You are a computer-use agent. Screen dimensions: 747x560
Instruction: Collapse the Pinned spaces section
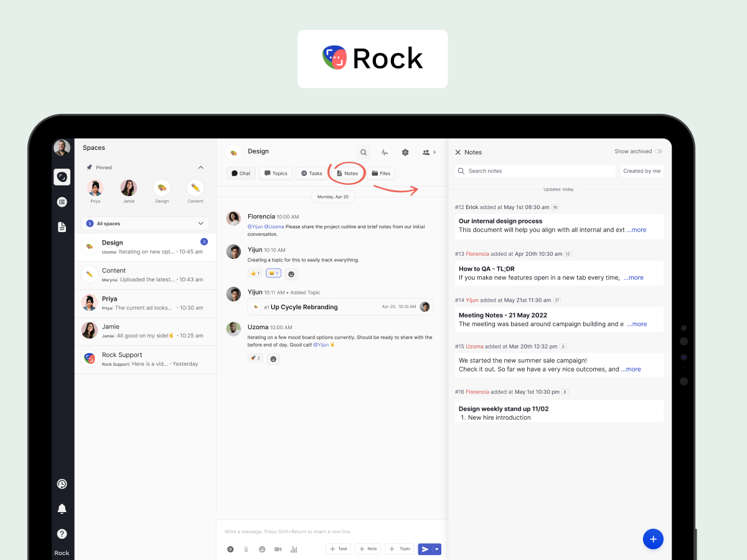(x=200, y=167)
